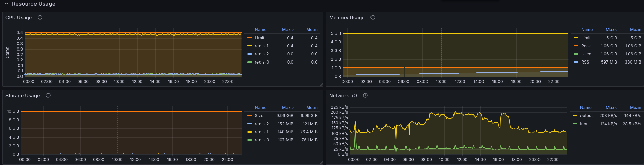
Task: Click the Network I/O info icon
Action: pos(365,95)
